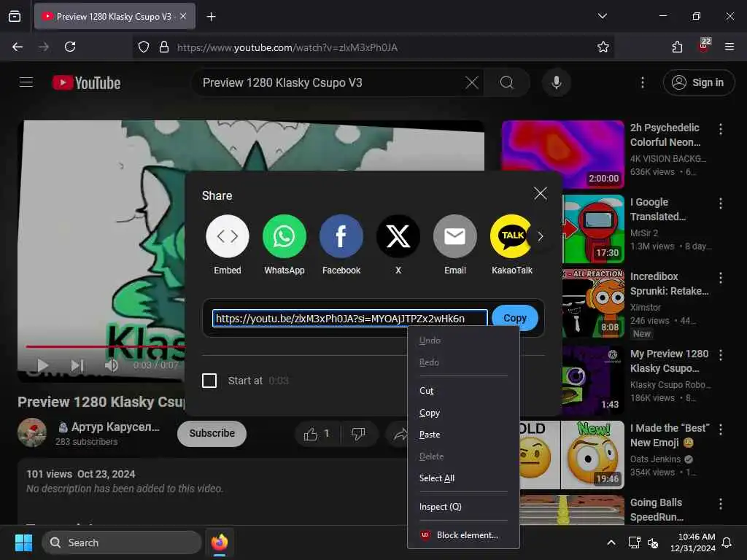
Task: Open the Артур Карусел channel name link
Action: 115,427
